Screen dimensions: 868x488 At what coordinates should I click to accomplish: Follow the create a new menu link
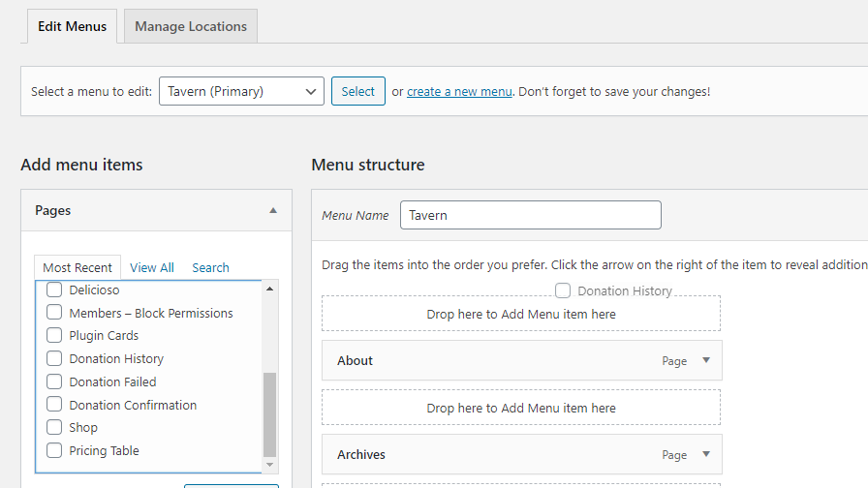(459, 92)
